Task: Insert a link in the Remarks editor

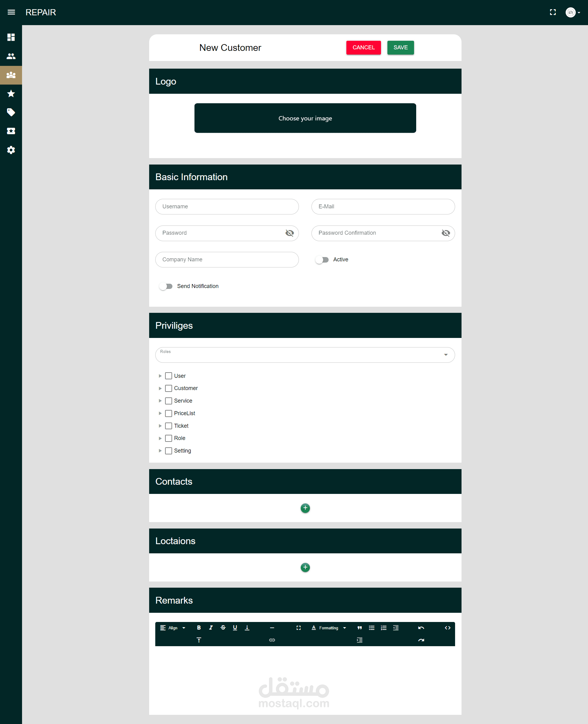Action: click(x=272, y=640)
